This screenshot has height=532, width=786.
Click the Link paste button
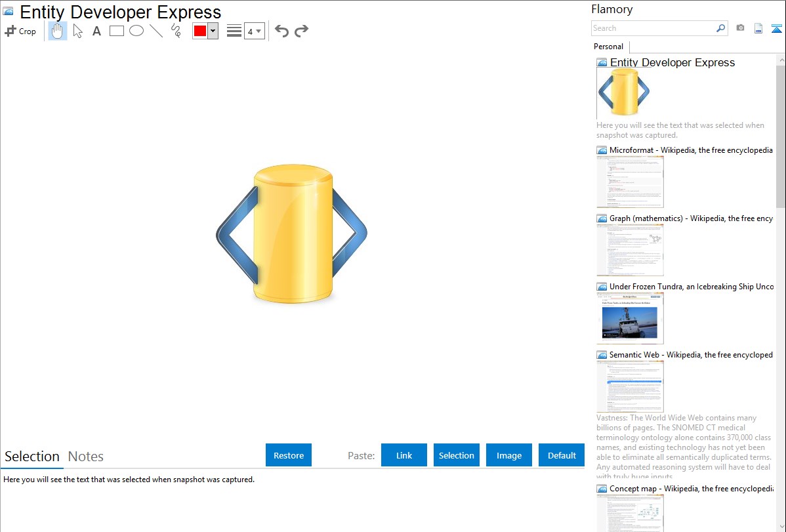click(404, 455)
